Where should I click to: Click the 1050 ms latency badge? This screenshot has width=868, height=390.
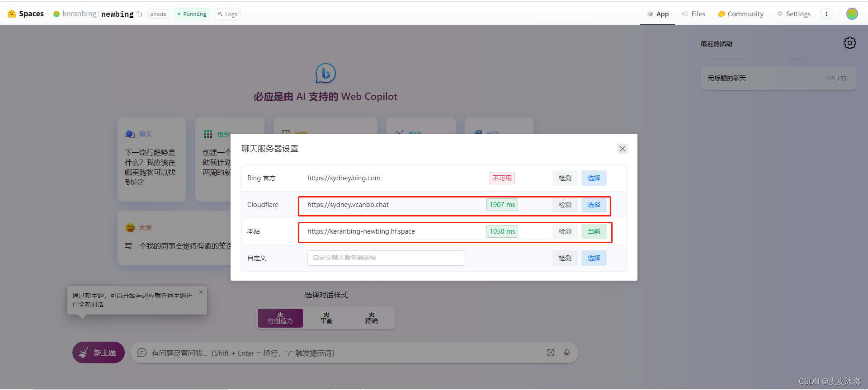502,231
